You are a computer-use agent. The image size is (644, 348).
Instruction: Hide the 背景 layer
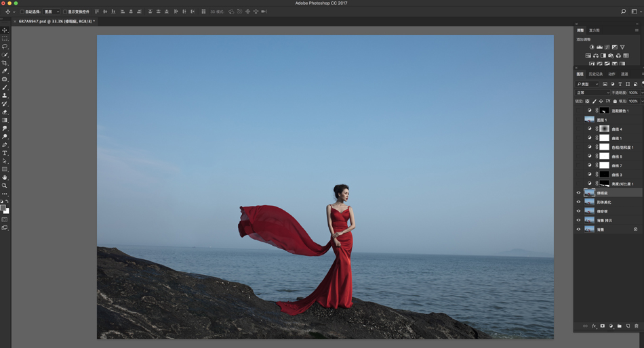tap(578, 230)
